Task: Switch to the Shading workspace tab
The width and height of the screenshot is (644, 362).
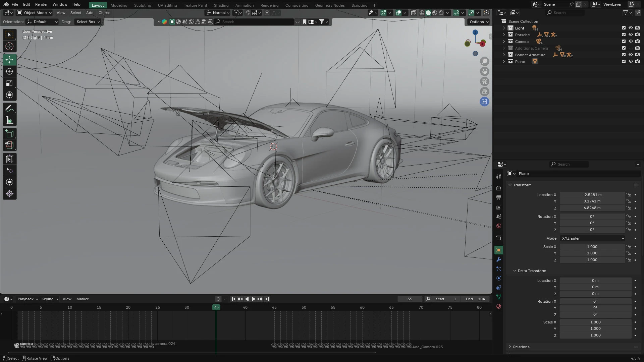Action: pyautogui.click(x=221, y=5)
